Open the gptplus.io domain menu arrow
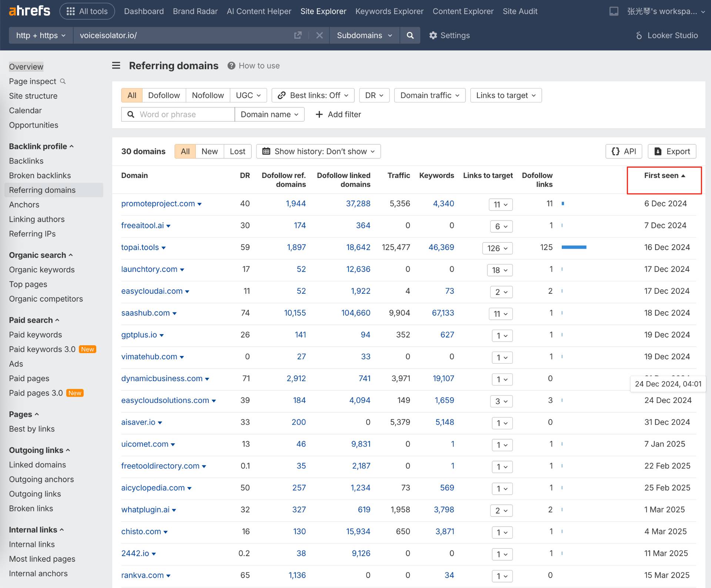 pos(161,335)
